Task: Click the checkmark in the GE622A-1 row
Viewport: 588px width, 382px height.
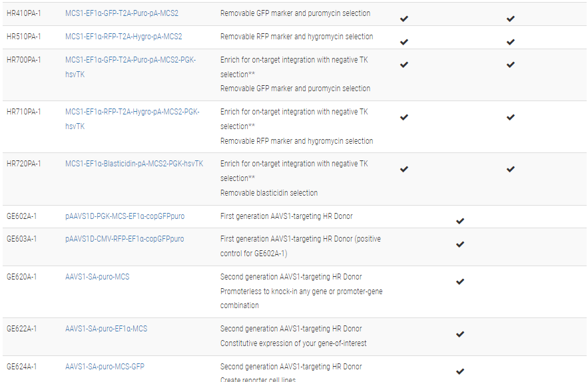Action: coord(459,334)
